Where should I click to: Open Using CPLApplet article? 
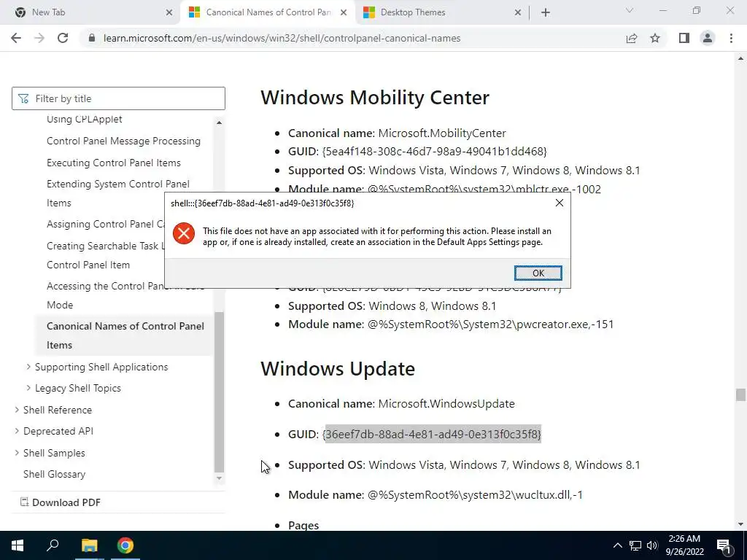[85, 119]
